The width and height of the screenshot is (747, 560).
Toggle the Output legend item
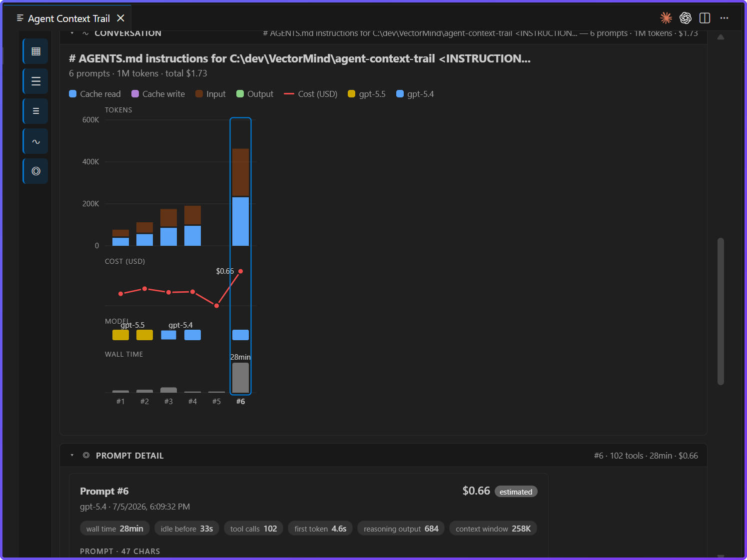[255, 94]
